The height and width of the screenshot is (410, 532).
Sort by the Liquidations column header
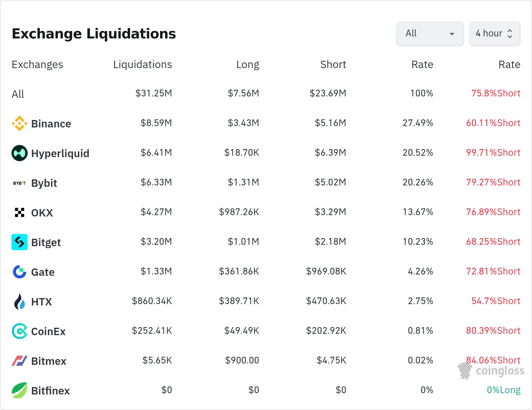[x=142, y=64]
